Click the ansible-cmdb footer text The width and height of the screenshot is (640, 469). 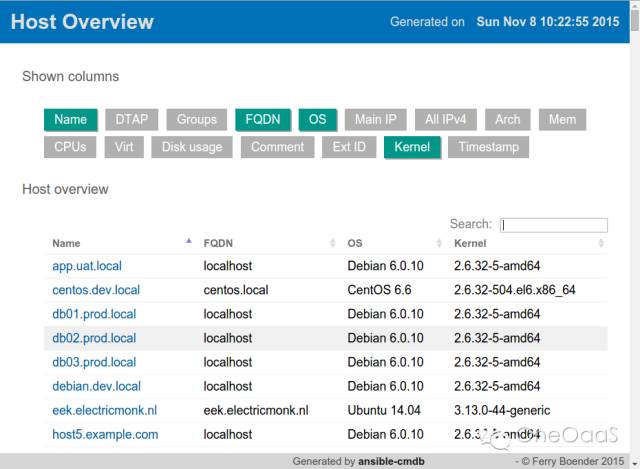click(391, 462)
